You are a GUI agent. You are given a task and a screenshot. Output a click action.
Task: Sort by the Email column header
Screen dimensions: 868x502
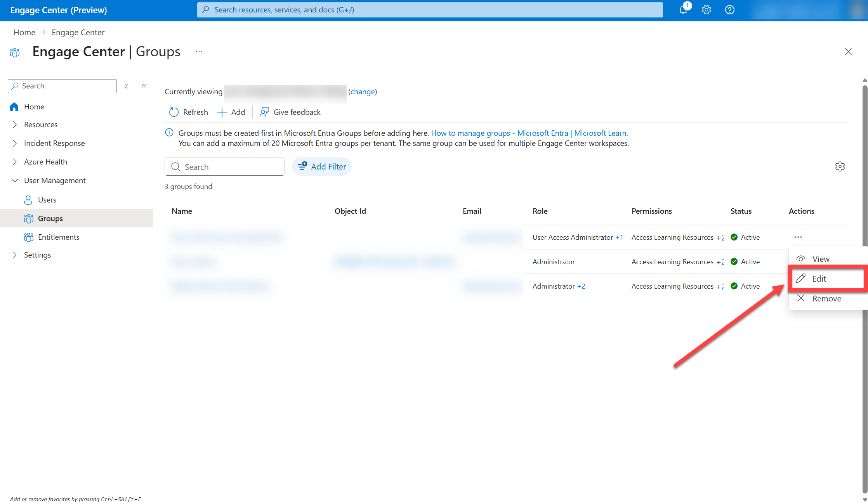[x=472, y=211]
